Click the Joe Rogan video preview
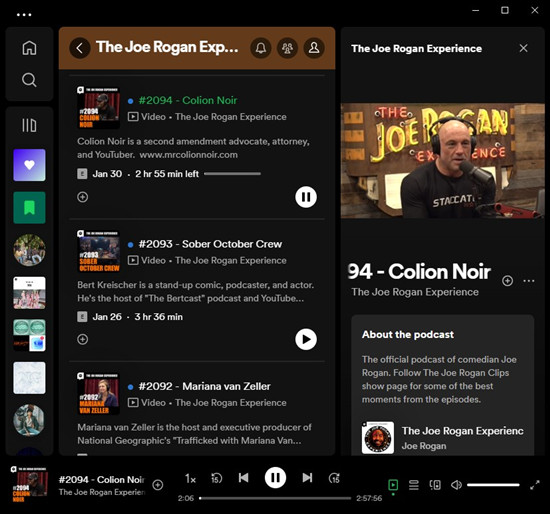The width and height of the screenshot is (550, 514). point(443,161)
